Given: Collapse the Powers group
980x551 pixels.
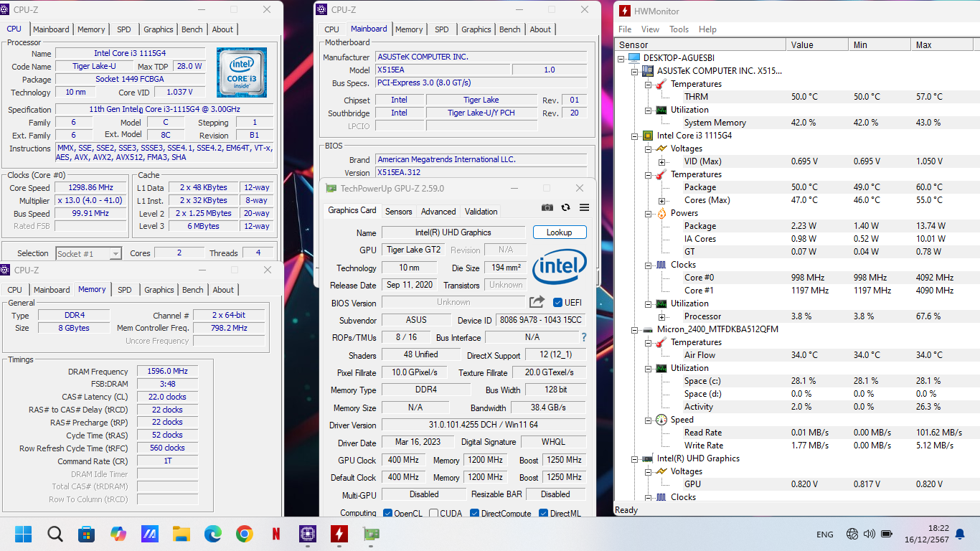Looking at the screenshot, I should point(649,213).
